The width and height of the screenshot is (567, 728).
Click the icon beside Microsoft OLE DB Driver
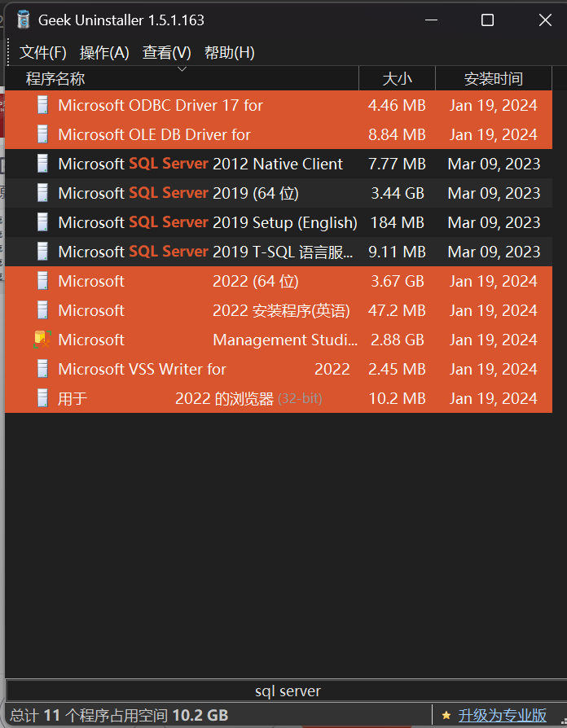point(42,134)
